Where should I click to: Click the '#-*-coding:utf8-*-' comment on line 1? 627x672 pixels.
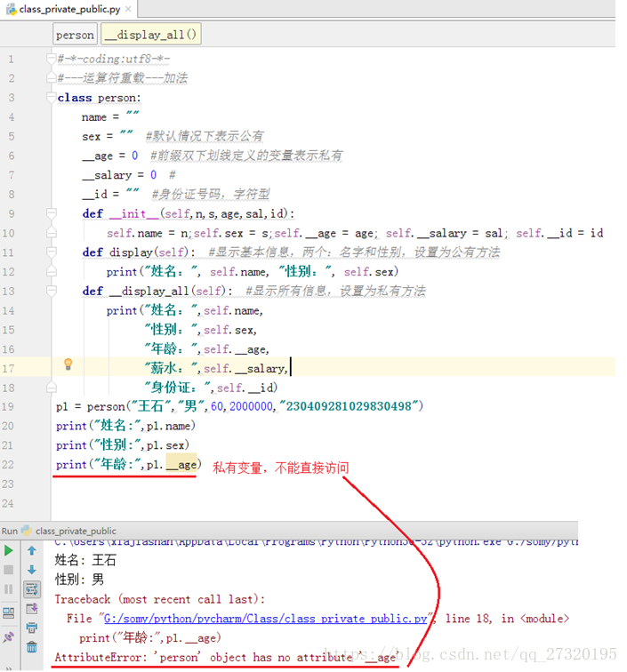[x=114, y=59]
